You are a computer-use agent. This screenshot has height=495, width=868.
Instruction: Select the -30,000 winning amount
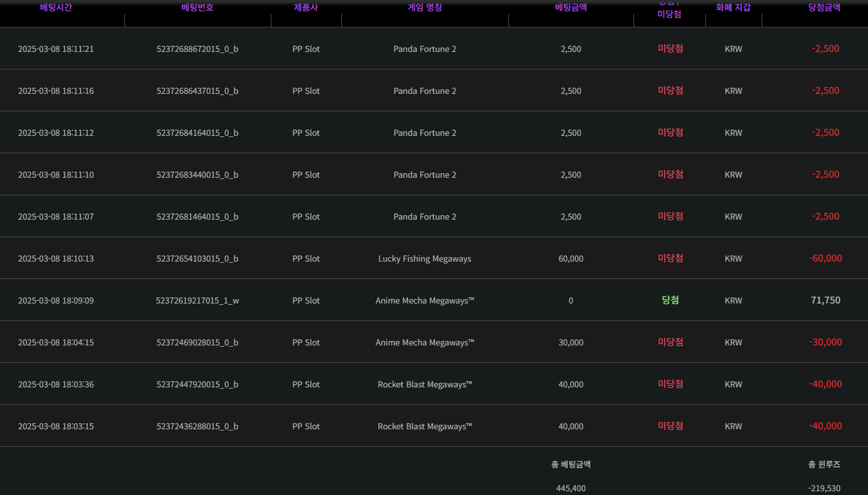click(825, 342)
